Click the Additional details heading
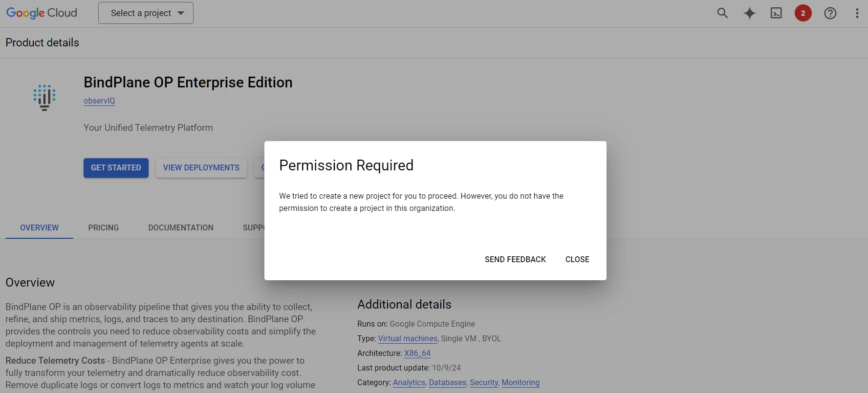 (x=404, y=304)
